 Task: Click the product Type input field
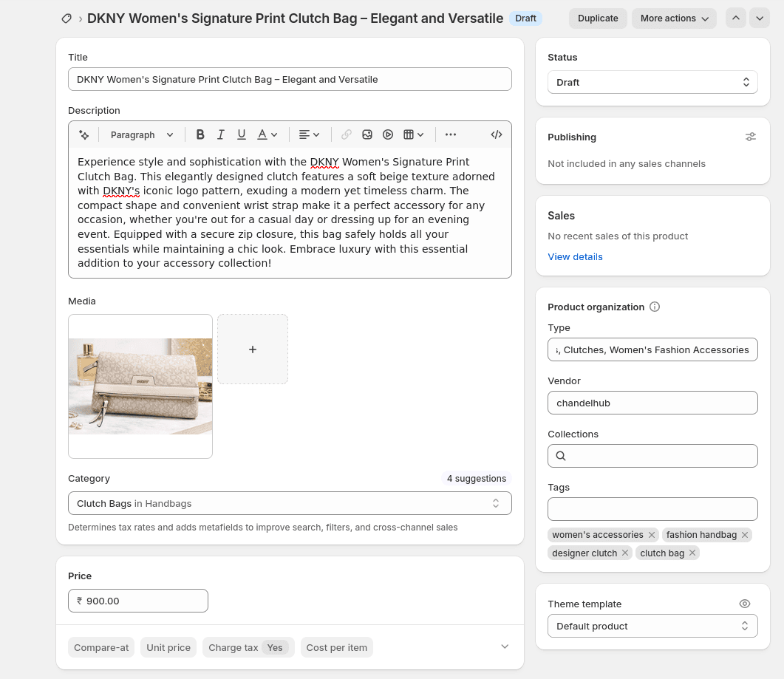(x=652, y=350)
